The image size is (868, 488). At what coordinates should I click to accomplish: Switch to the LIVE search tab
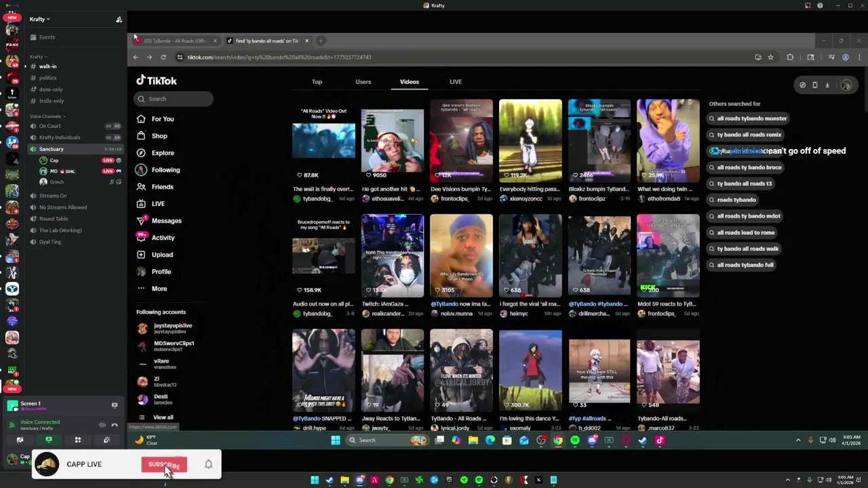pyautogui.click(x=456, y=81)
